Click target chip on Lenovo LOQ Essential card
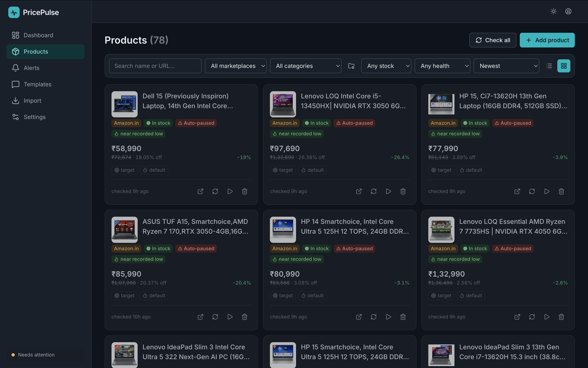This screenshot has width=588, height=368. (x=441, y=296)
